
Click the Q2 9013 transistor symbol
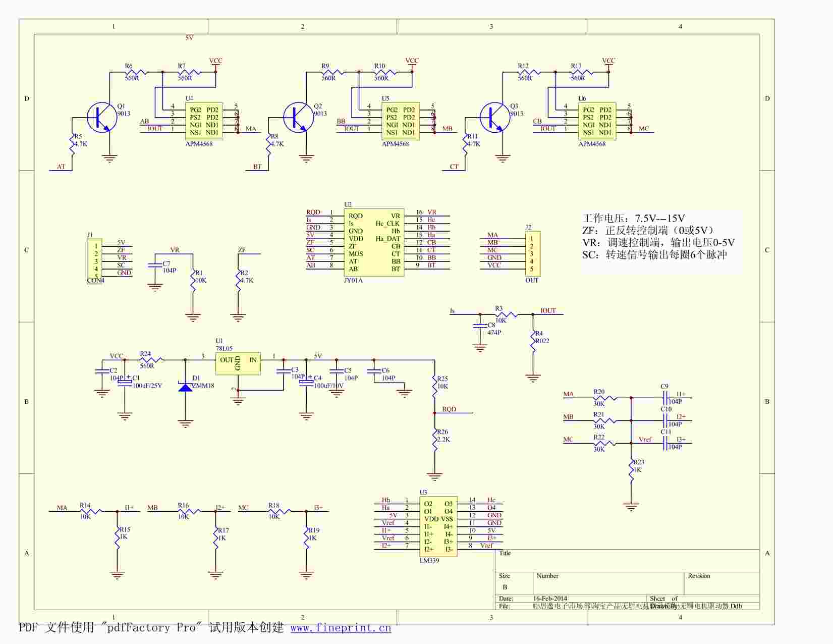[x=298, y=118]
